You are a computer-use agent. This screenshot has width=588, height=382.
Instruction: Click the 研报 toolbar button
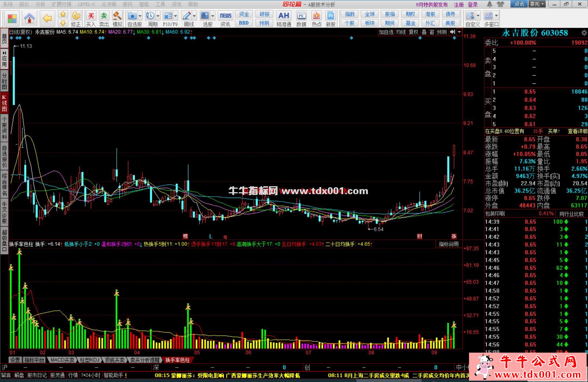coord(264,14)
